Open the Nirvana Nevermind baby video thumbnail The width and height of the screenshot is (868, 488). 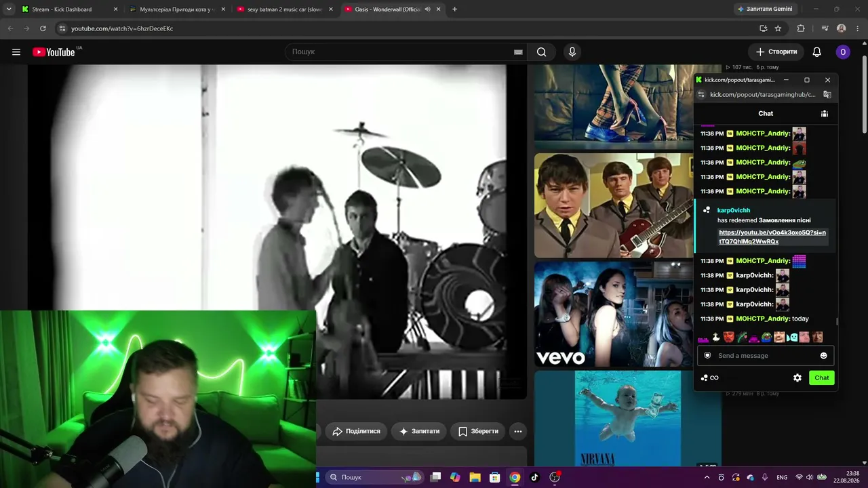628,419
